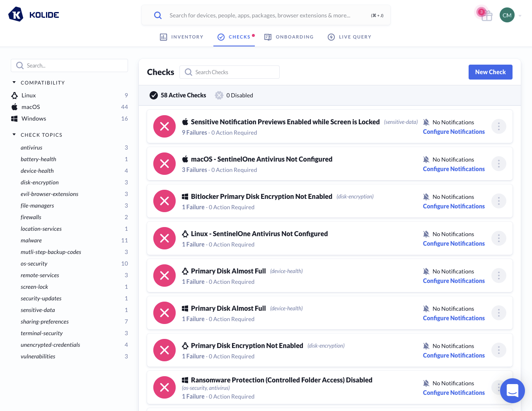Click three-dot menu for Sensitive Notification check
This screenshot has height=411, width=532.
[498, 126]
